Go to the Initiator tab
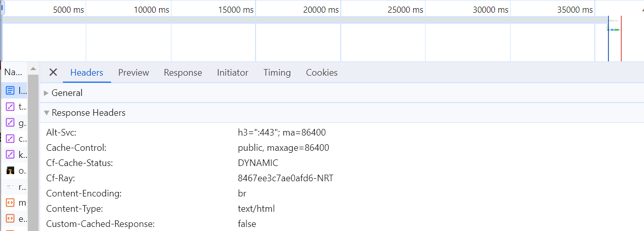 (232, 73)
